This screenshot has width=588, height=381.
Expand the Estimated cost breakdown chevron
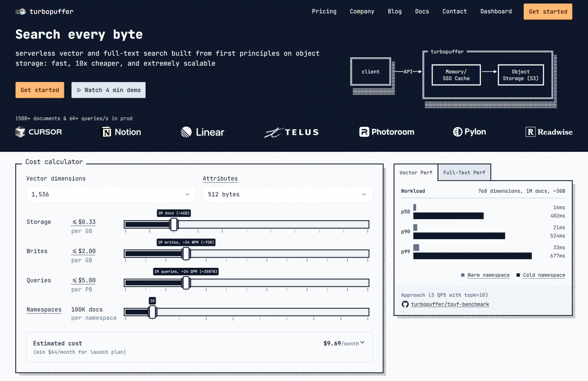pyautogui.click(x=363, y=343)
